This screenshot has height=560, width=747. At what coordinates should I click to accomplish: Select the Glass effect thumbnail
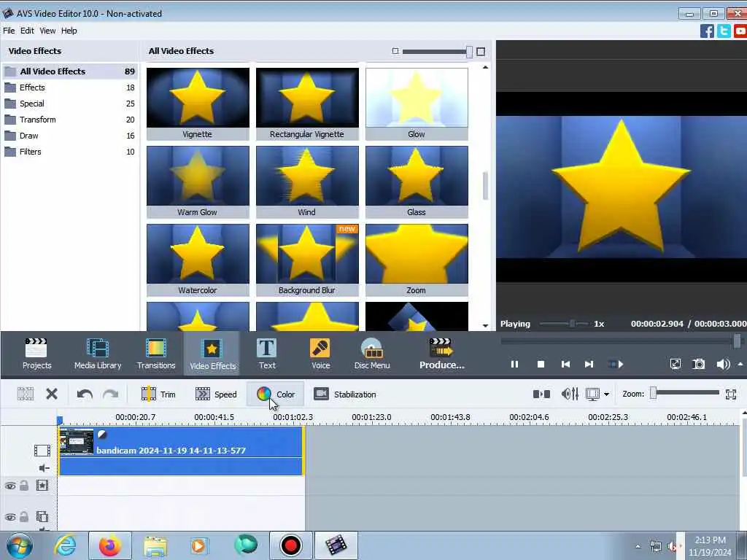[417, 182]
